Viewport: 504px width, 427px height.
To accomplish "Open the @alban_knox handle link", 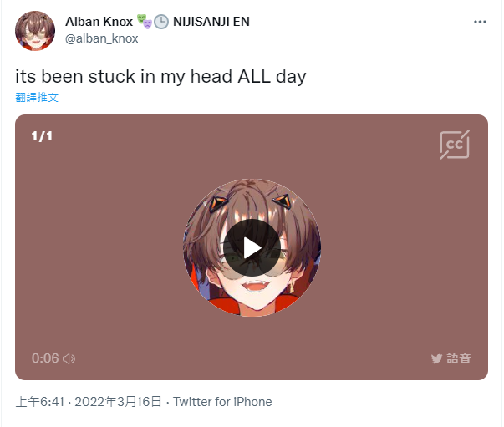I will coord(102,38).
